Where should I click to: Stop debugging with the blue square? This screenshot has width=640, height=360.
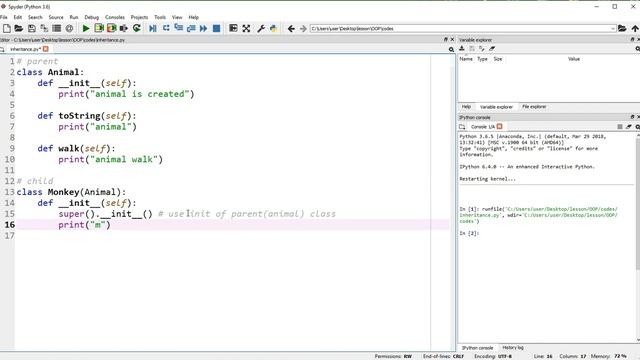click(x=216, y=28)
